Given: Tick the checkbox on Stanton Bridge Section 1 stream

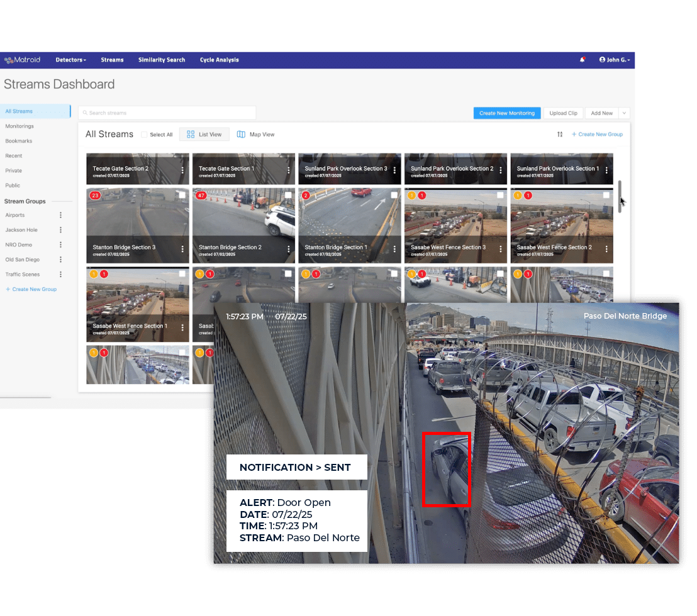Looking at the screenshot, I should 394,195.
